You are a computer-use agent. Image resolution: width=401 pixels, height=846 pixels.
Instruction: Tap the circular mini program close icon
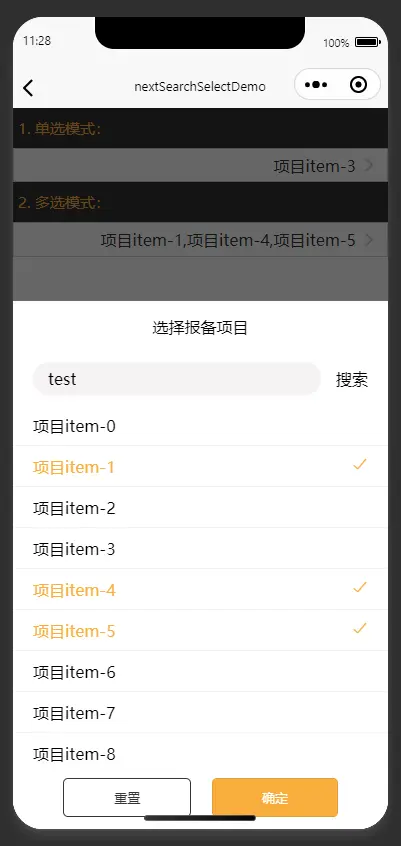tap(358, 85)
